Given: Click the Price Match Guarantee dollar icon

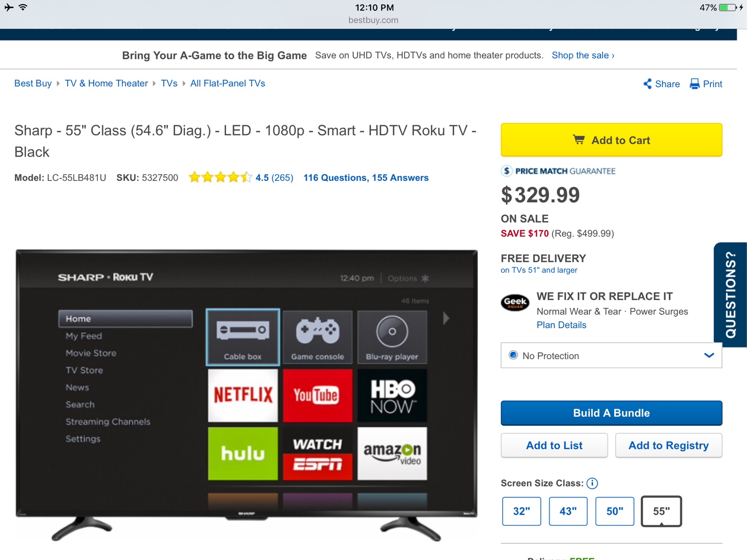Looking at the screenshot, I should pos(507,171).
